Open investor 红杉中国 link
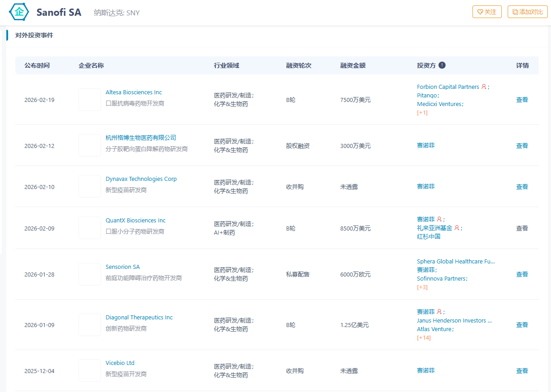This screenshot has width=551, height=392. coord(428,236)
